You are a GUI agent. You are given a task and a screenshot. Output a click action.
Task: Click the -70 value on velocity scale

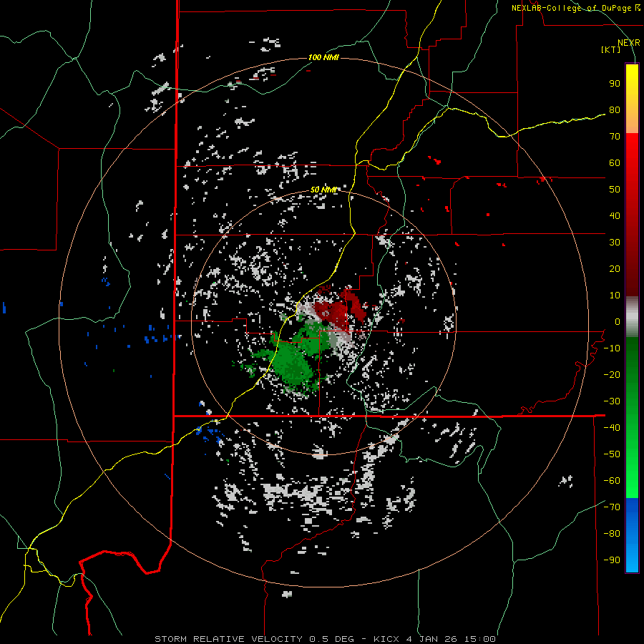coord(612,507)
